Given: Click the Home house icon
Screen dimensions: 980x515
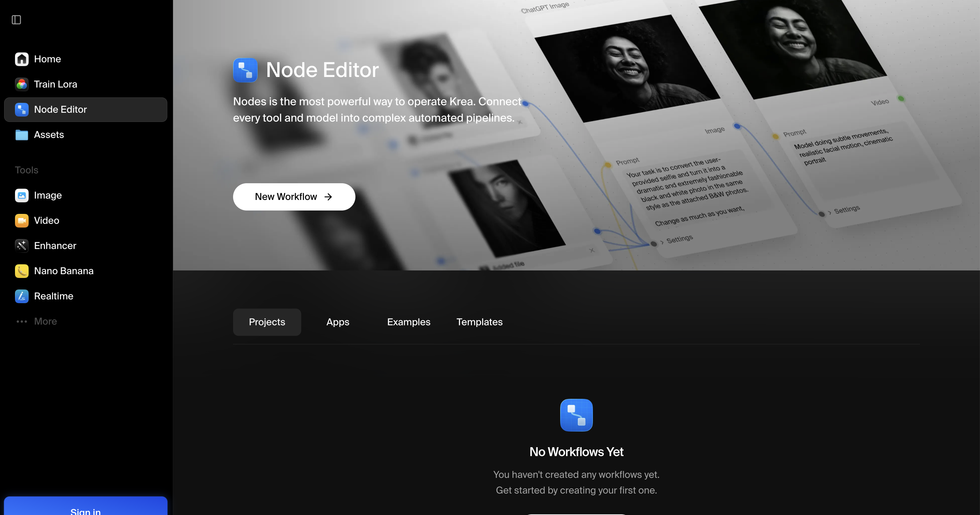Looking at the screenshot, I should [x=22, y=59].
